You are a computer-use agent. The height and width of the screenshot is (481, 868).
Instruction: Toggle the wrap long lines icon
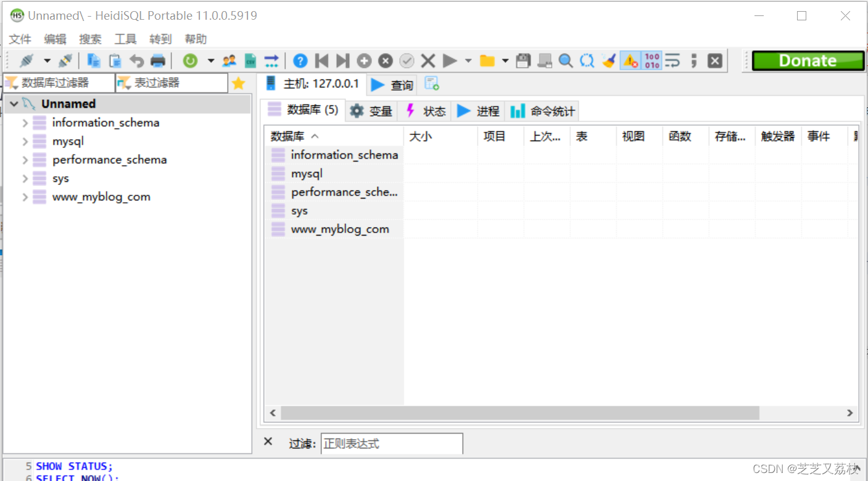[672, 60]
